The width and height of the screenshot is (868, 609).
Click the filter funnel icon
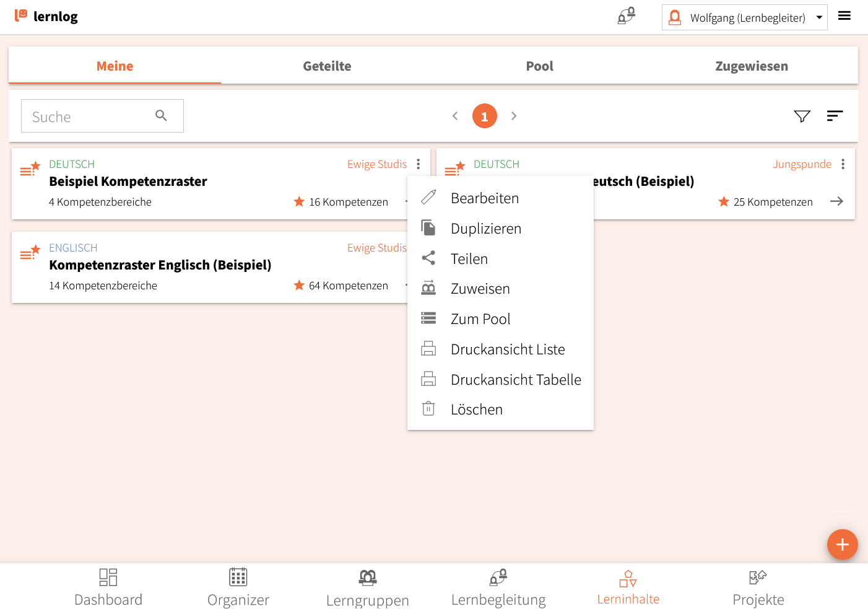pyautogui.click(x=802, y=116)
